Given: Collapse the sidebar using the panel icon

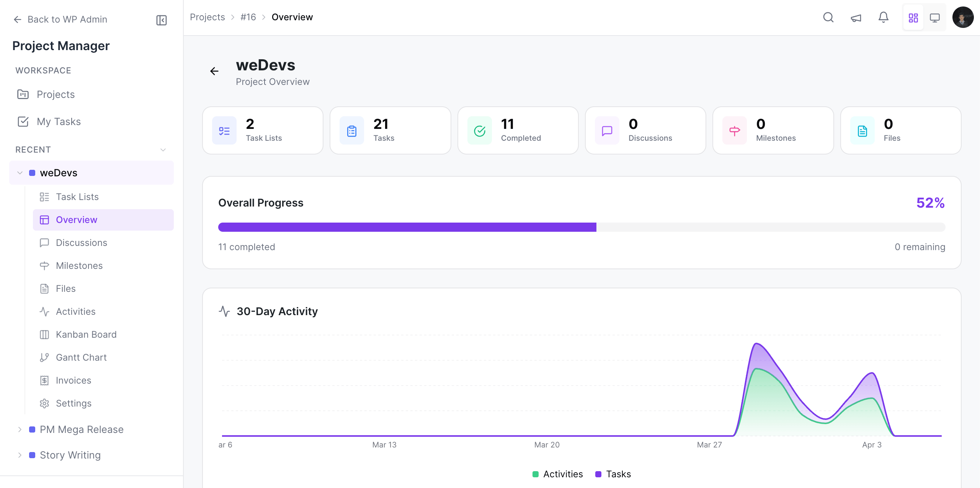Looking at the screenshot, I should pos(161,20).
